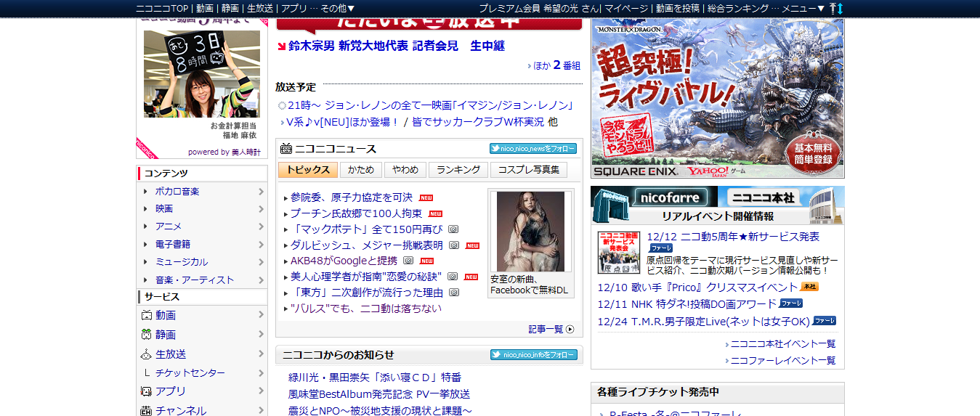Click the NEW badge after 参院委 headline
980x416 pixels.
(x=426, y=197)
